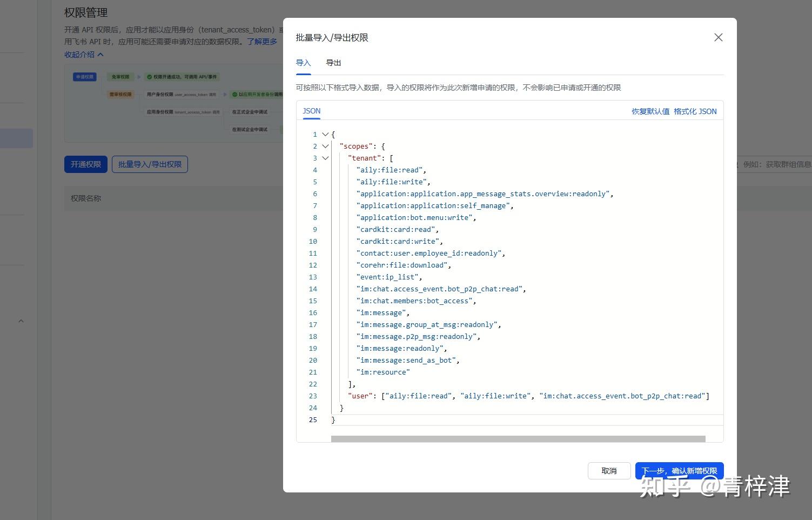Screen dimensions: 812x520
Task: Collapse the root brace on line 1
Action: (x=325, y=134)
